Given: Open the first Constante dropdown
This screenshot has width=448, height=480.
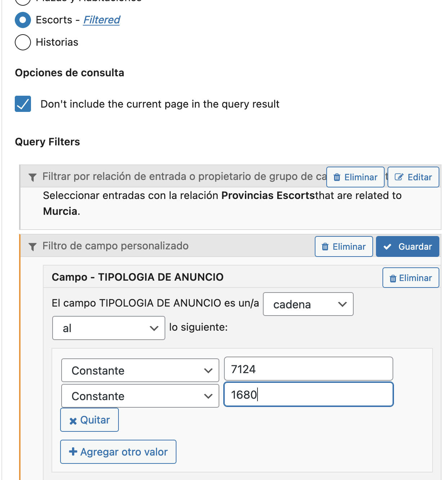Looking at the screenshot, I should click(140, 370).
